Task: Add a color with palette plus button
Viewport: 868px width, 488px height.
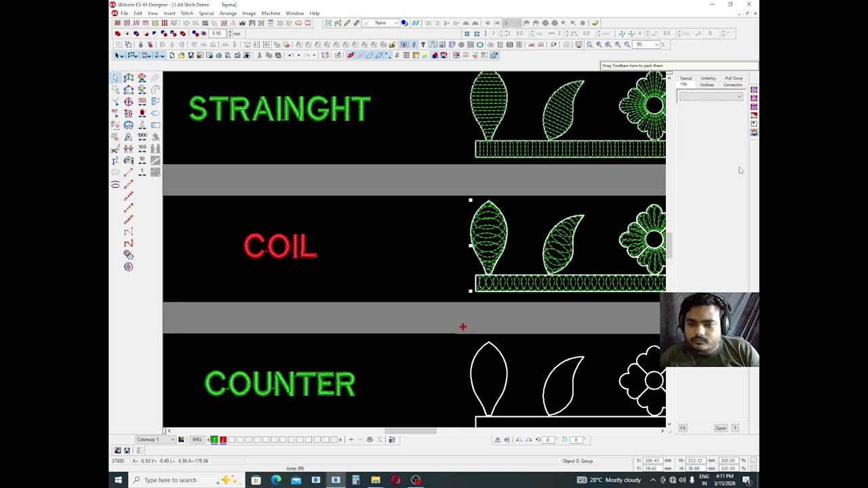Action: click(351, 440)
